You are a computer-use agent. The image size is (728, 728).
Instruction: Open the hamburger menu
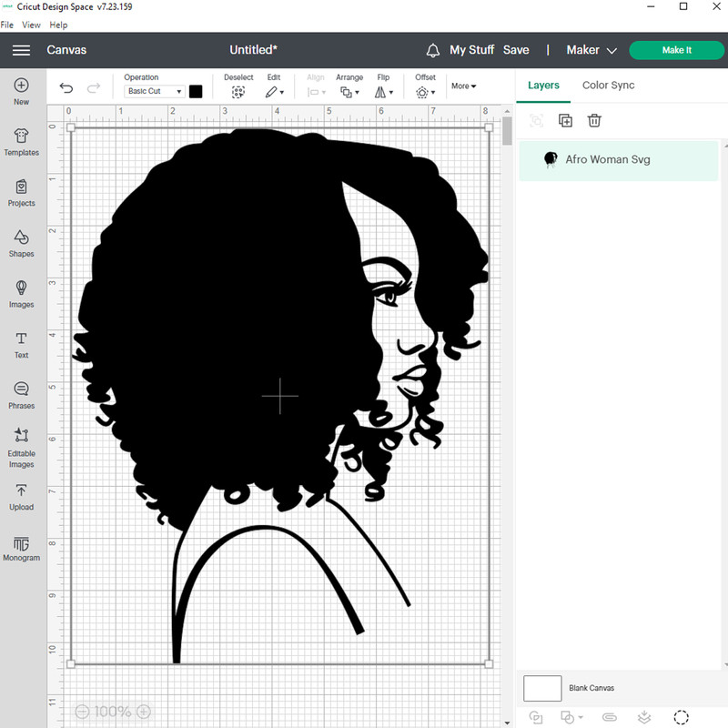coord(21,50)
